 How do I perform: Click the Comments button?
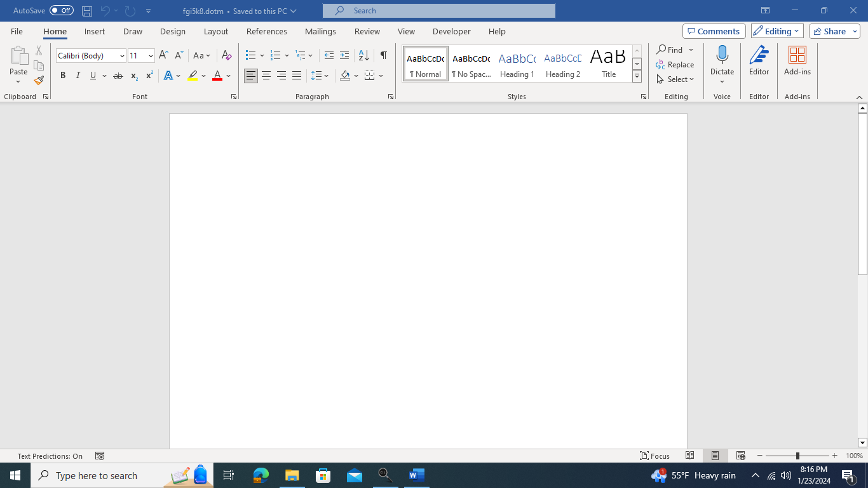tap(713, 31)
